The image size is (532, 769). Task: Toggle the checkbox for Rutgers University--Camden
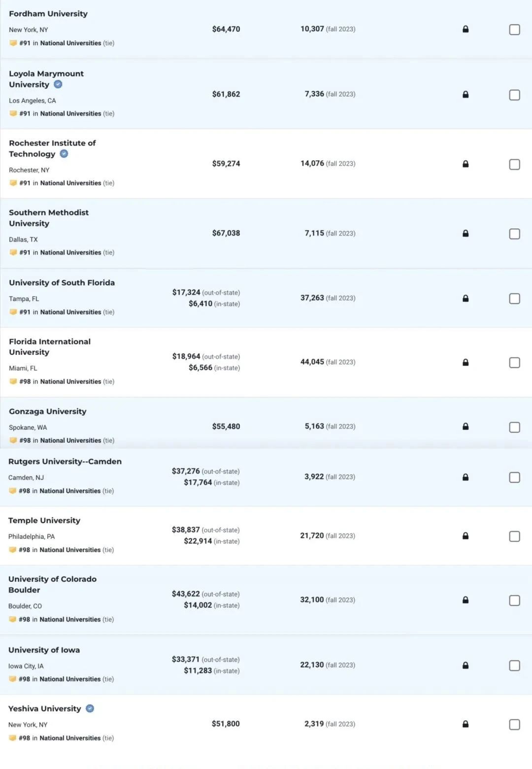[514, 477]
